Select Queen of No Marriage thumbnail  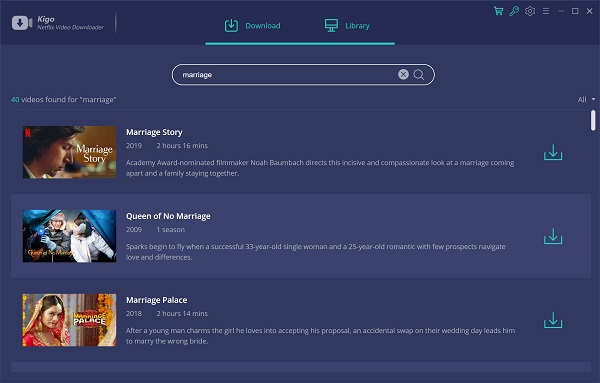coord(69,236)
